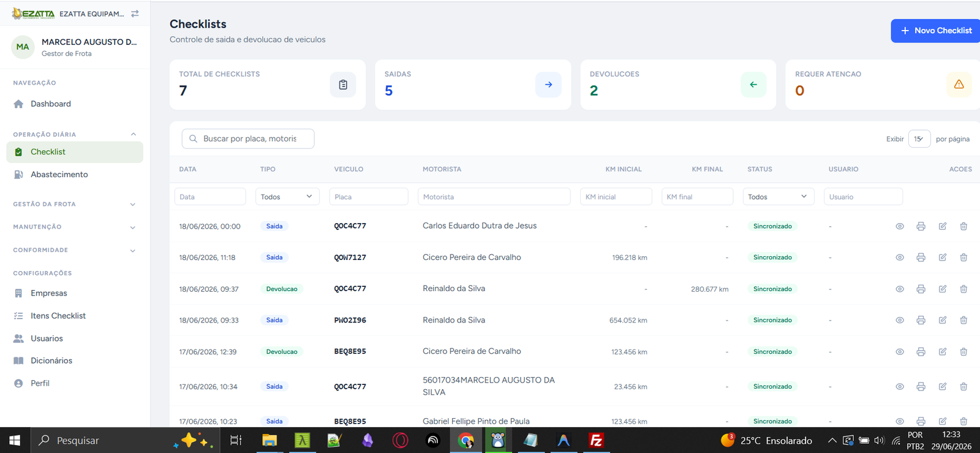View the 17/06/2026 10:34 checklist details

(900, 387)
